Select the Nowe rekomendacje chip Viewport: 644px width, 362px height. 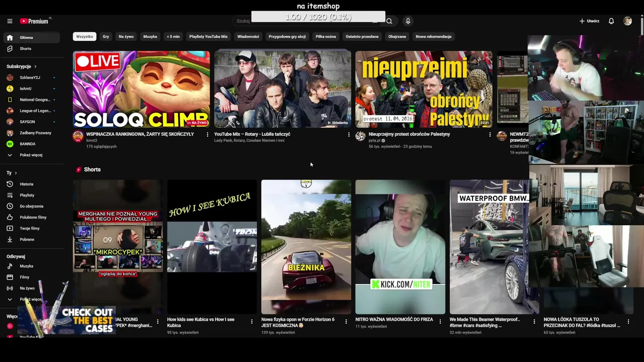tap(433, 37)
